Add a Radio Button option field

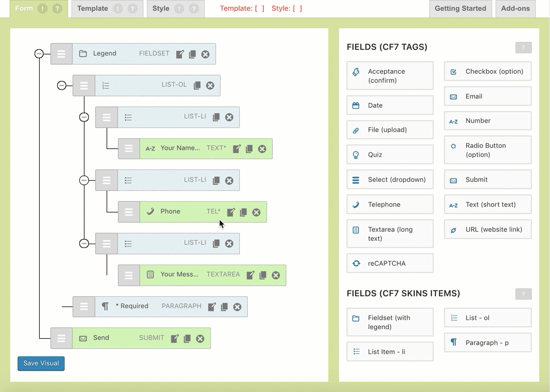coord(488,150)
